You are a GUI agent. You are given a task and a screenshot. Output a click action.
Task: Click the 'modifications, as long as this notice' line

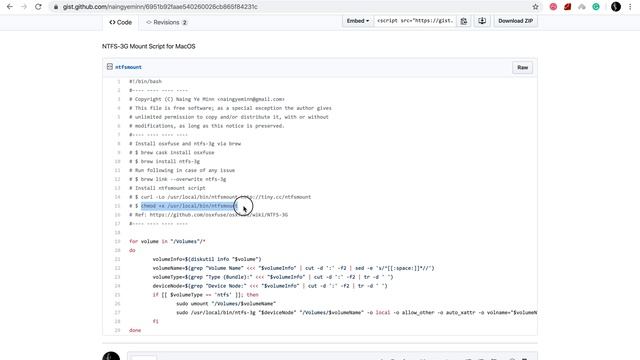coord(207,126)
